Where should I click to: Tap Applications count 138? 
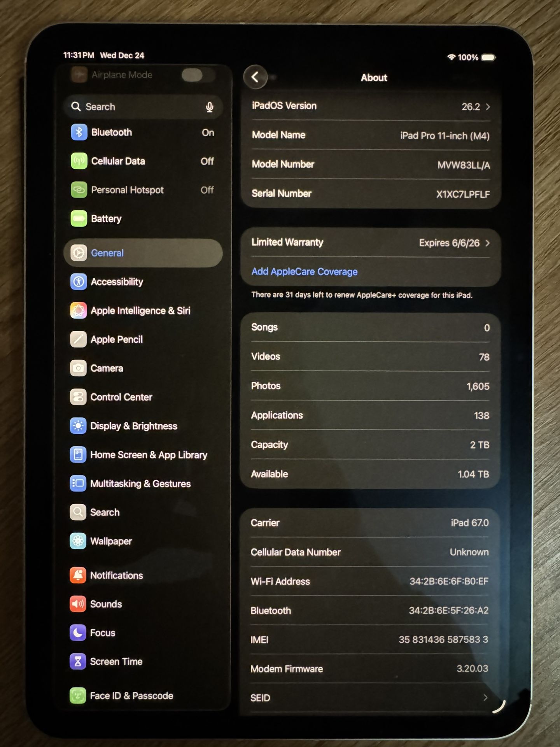(370, 416)
